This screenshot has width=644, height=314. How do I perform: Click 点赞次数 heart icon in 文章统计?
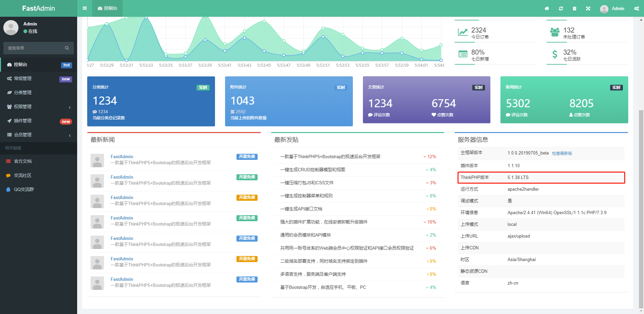click(434, 115)
